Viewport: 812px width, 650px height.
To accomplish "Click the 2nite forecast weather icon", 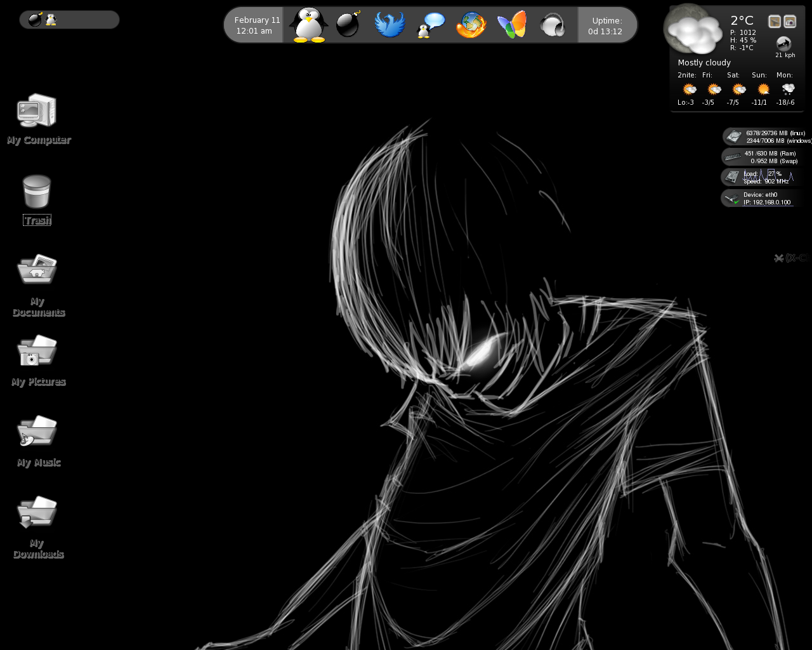I will [690, 89].
